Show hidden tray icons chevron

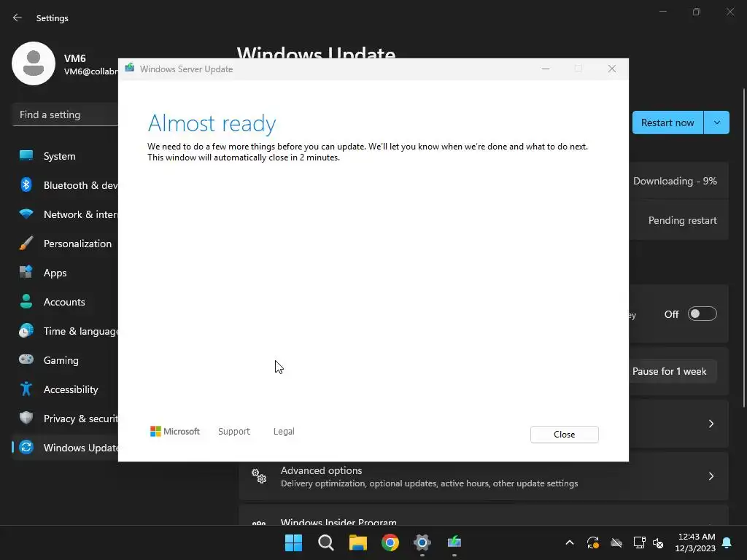pos(569,542)
